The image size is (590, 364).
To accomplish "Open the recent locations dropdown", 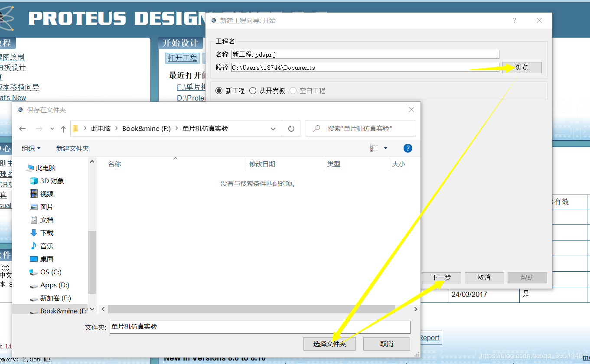I will pos(52,129).
